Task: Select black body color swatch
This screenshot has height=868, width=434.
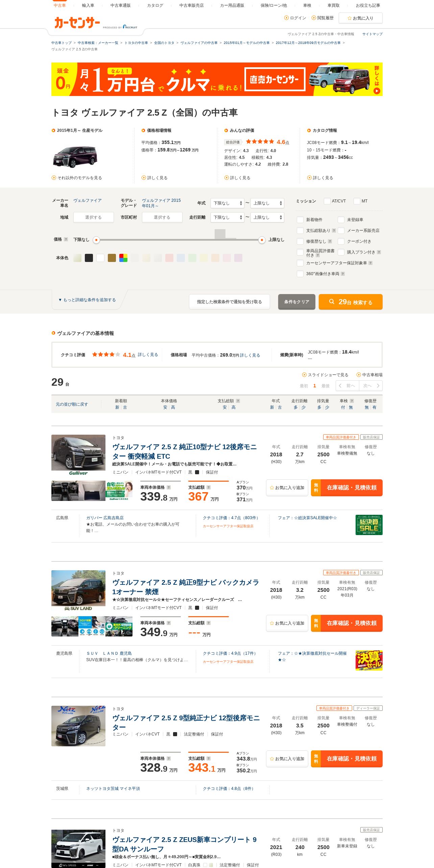Action: [x=89, y=258]
